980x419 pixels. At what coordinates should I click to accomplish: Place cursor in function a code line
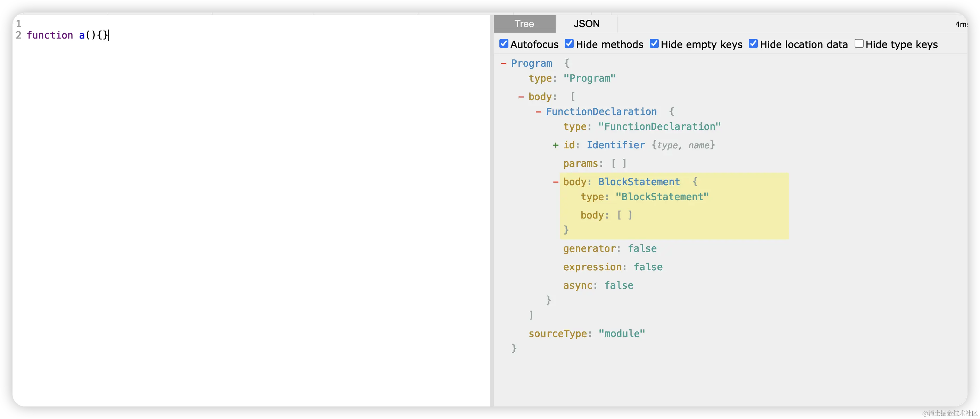(x=68, y=35)
